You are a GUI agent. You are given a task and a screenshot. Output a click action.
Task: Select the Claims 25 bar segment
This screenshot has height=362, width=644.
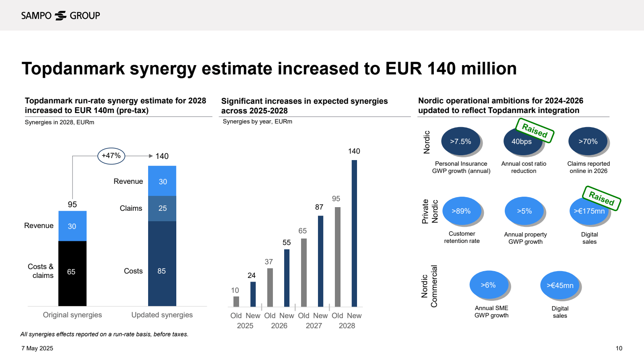pyautogui.click(x=162, y=208)
